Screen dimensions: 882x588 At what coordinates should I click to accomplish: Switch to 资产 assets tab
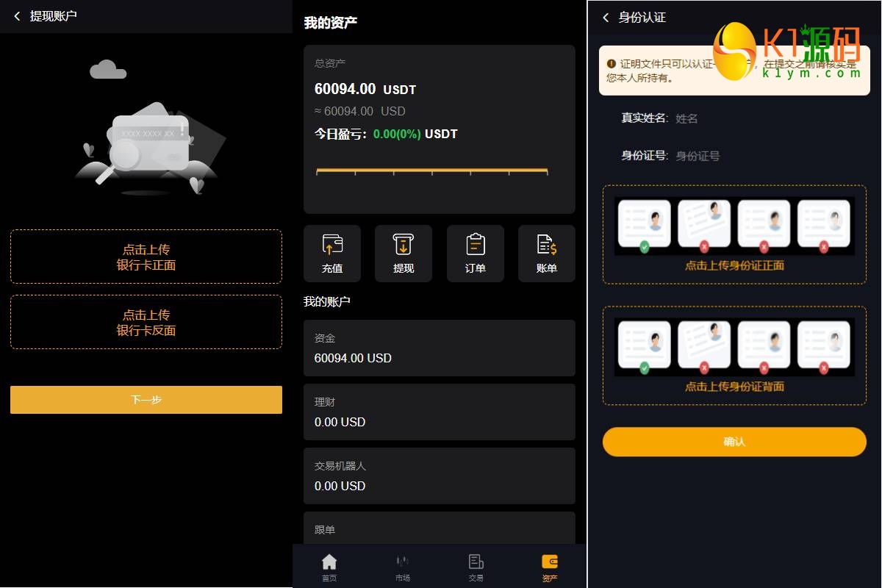tap(550, 567)
